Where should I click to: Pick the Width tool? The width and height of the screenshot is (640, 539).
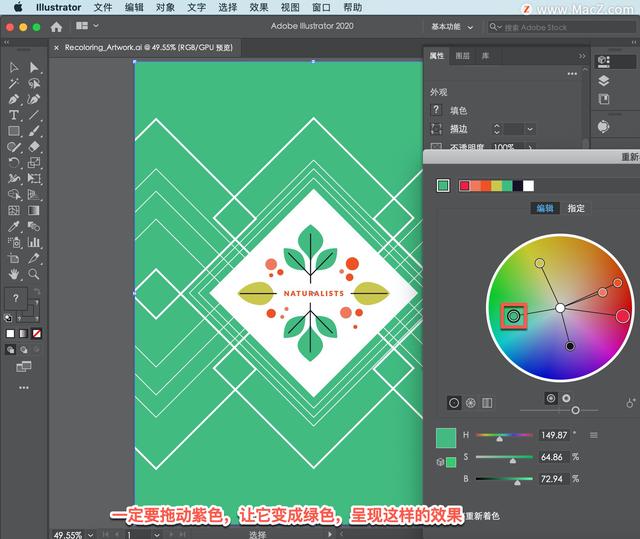coord(13,179)
